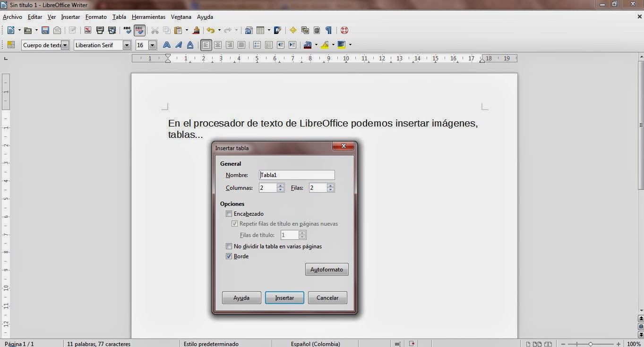Click the LibreOffice Help lifebuoy icon

pyautogui.click(x=344, y=30)
